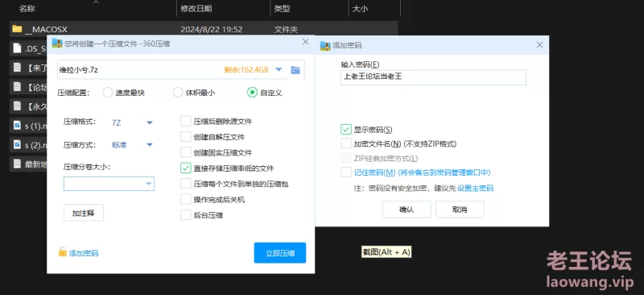644x295 pixels.
Task: Select the 体积最小 radio option
Action: 178,93
